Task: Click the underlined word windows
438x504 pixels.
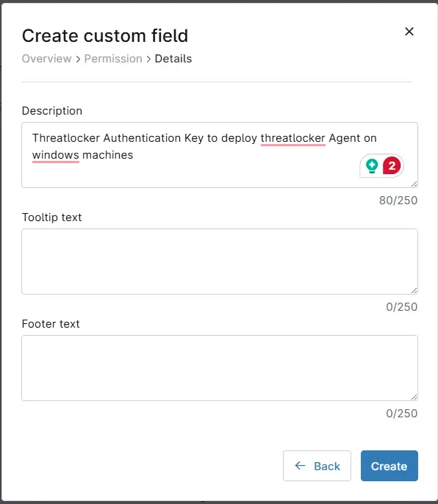Action: [56, 155]
